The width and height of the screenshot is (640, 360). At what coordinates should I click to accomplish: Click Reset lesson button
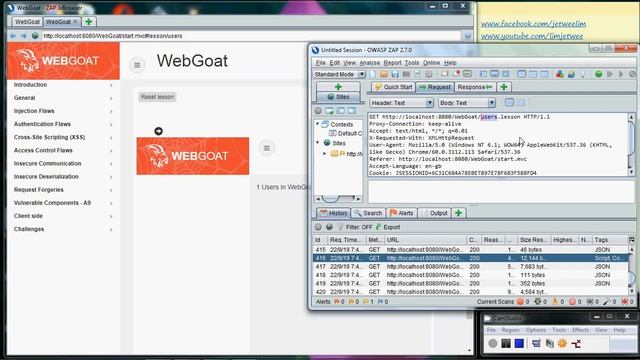pos(158,97)
